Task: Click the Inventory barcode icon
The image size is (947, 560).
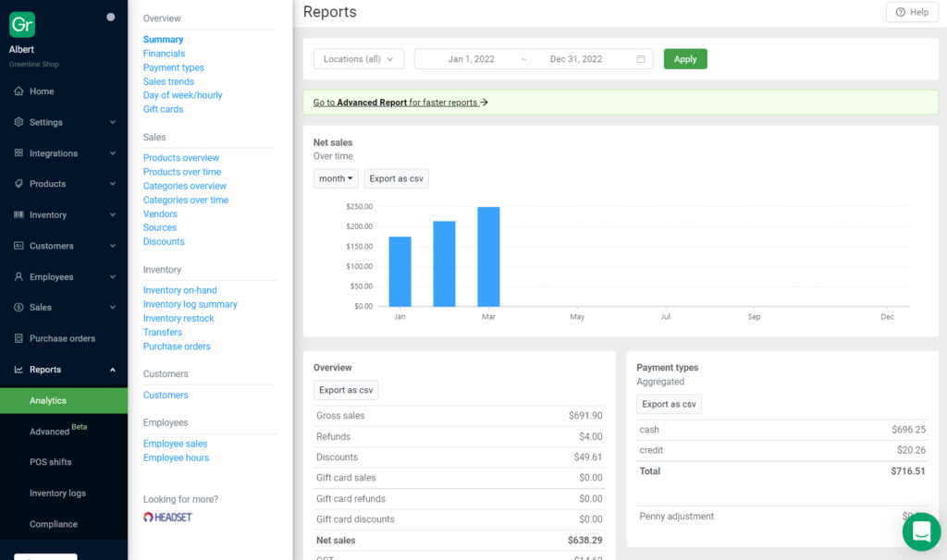Action: pyautogui.click(x=18, y=214)
